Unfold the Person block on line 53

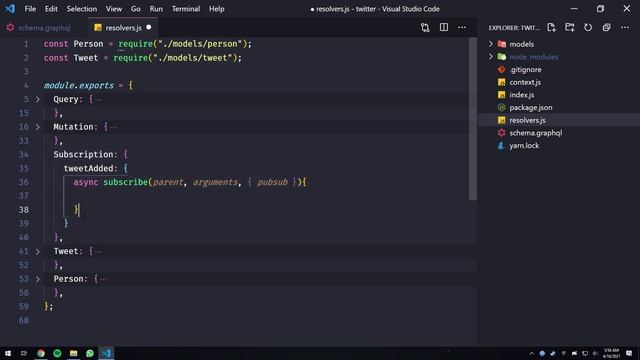point(38,279)
